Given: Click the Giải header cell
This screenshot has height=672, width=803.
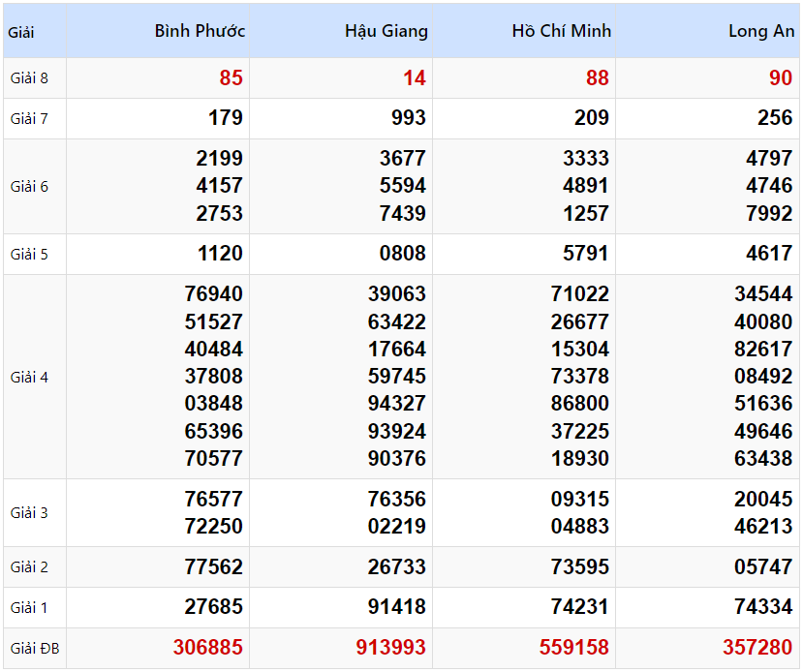Looking at the screenshot, I should (21, 32).
